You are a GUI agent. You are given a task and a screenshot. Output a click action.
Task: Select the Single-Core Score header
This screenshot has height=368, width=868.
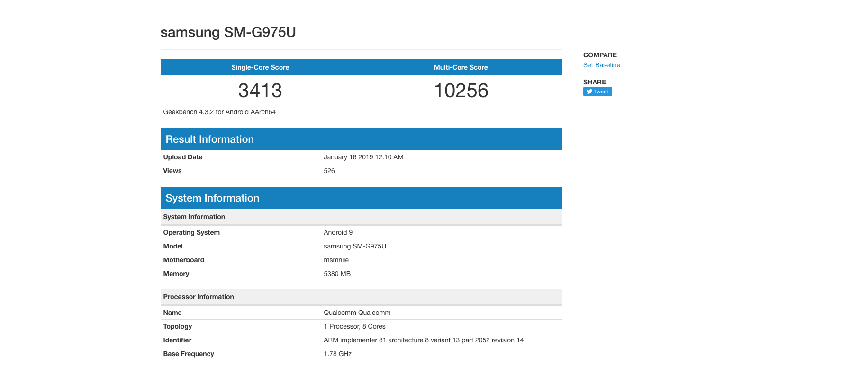tap(260, 67)
